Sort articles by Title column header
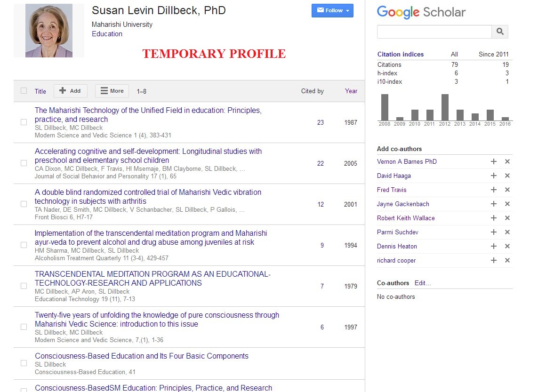This screenshot has width=538, height=392. 40,91
